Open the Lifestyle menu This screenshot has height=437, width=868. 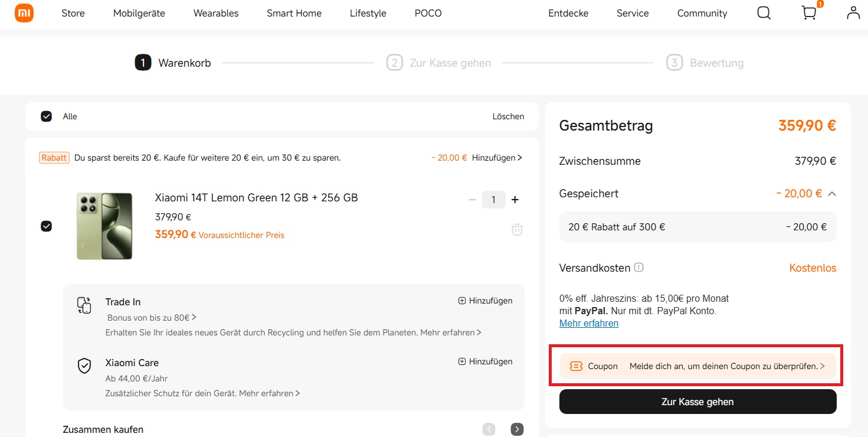(x=368, y=13)
